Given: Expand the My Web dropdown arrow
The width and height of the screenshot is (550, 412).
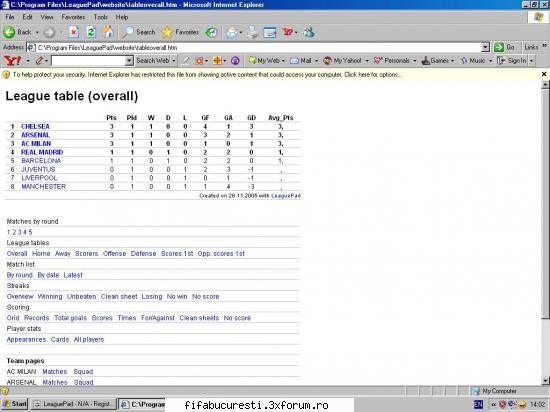Looking at the screenshot, I should point(283,61).
